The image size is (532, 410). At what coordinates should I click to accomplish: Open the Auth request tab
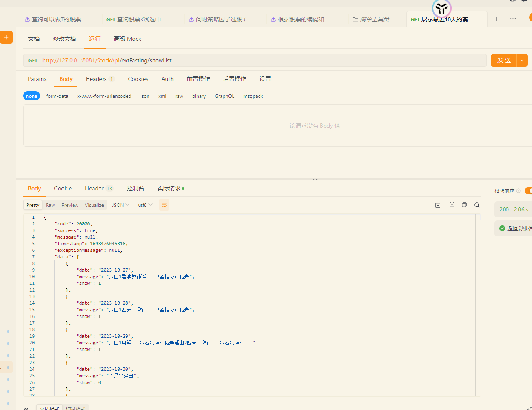167,79
